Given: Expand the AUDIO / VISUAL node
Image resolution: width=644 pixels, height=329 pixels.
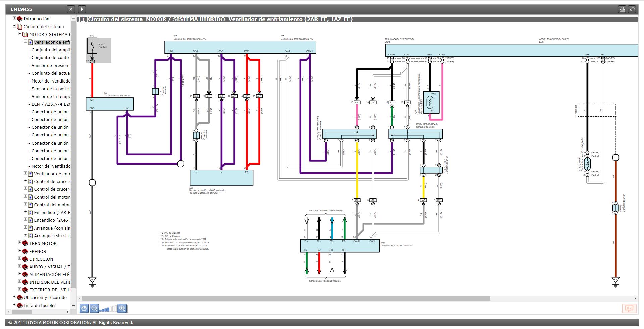Looking at the screenshot, I should 20,266.
